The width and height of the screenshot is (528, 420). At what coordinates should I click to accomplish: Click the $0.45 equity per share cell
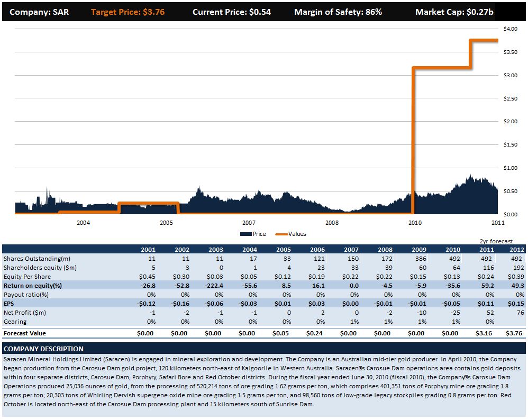[x=147, y=277]
